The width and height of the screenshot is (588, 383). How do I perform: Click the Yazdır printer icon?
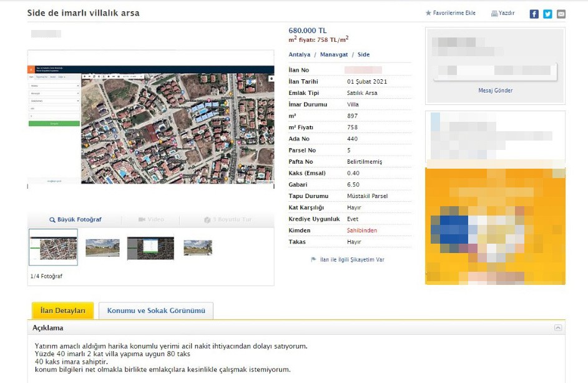tap(494, 13)
